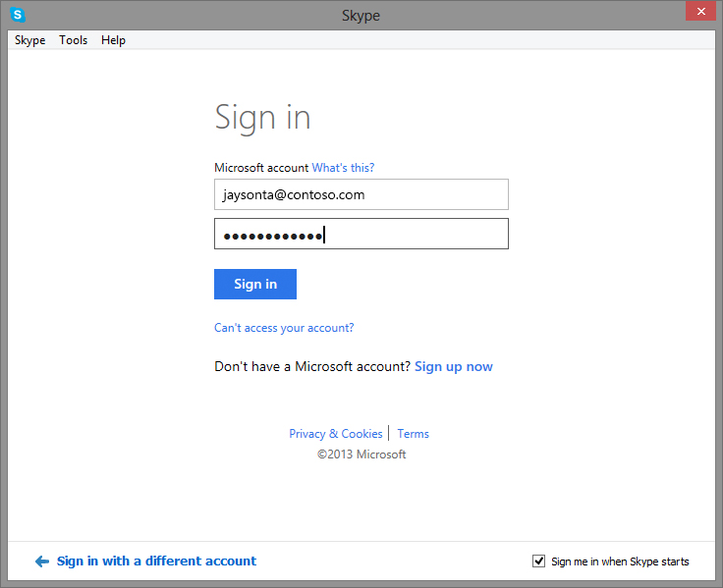Click the "Microsoft account" label
This screenshot has width=723, height=588.
pyautogui.click(x=261, y=168)
